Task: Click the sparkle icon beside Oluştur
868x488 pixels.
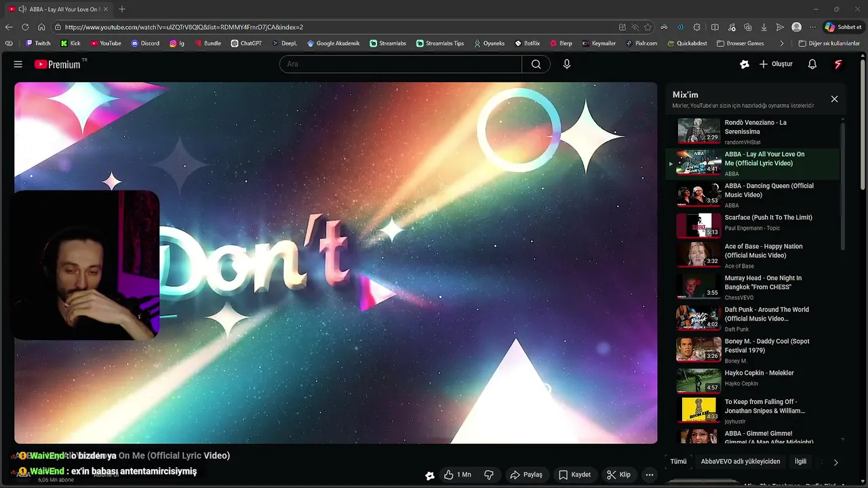Action: click(x=745, y=64)
